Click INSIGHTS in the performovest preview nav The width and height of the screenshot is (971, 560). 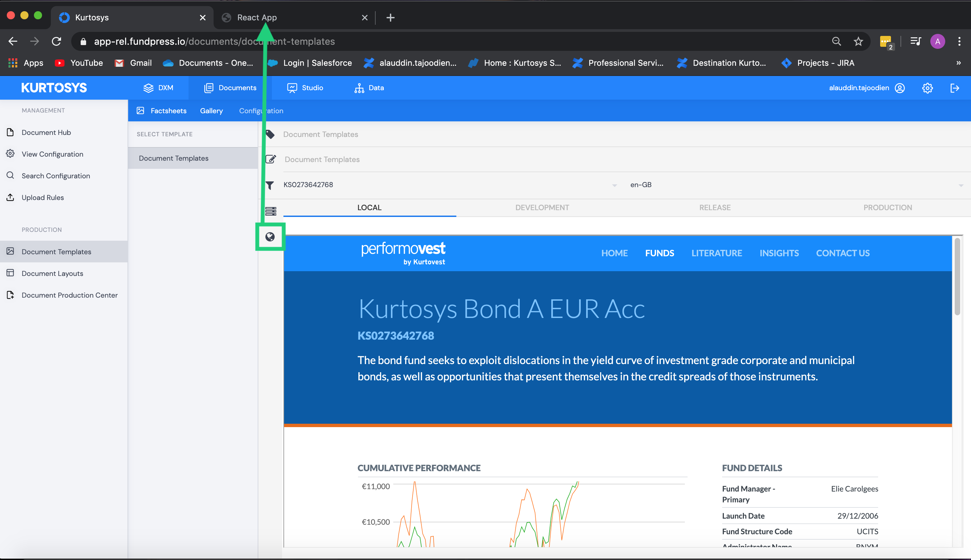click(779, 253)
